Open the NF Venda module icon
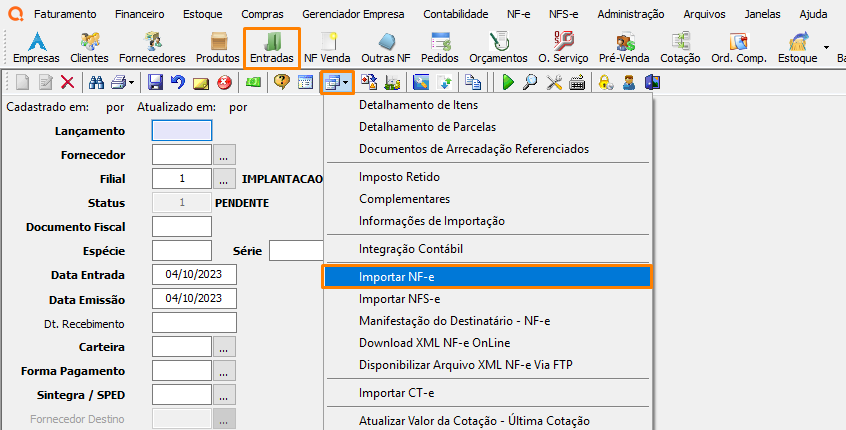The image size is (846, 430). point(327,47)
